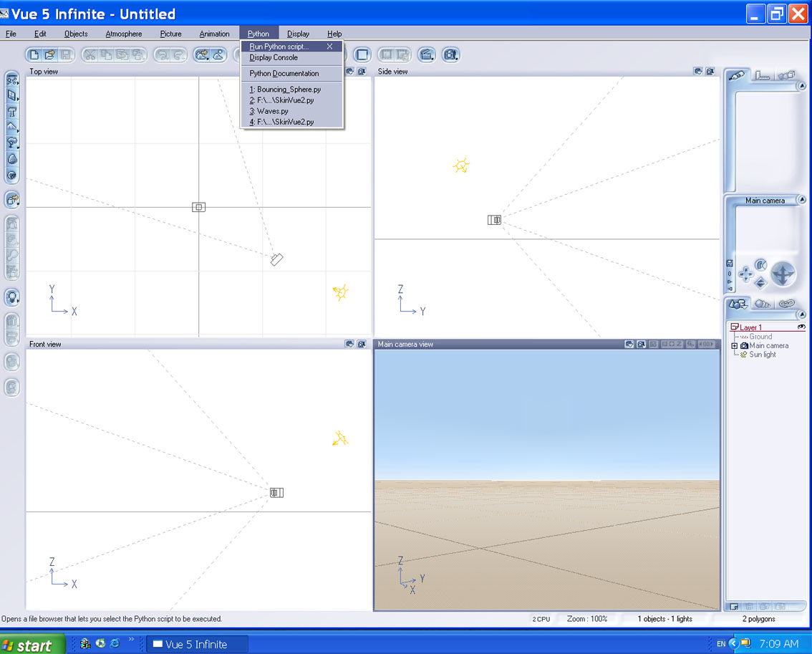Click the light bulb add-light tool
This screenshot has width=812, height=654.
click(x=12, y=297)
